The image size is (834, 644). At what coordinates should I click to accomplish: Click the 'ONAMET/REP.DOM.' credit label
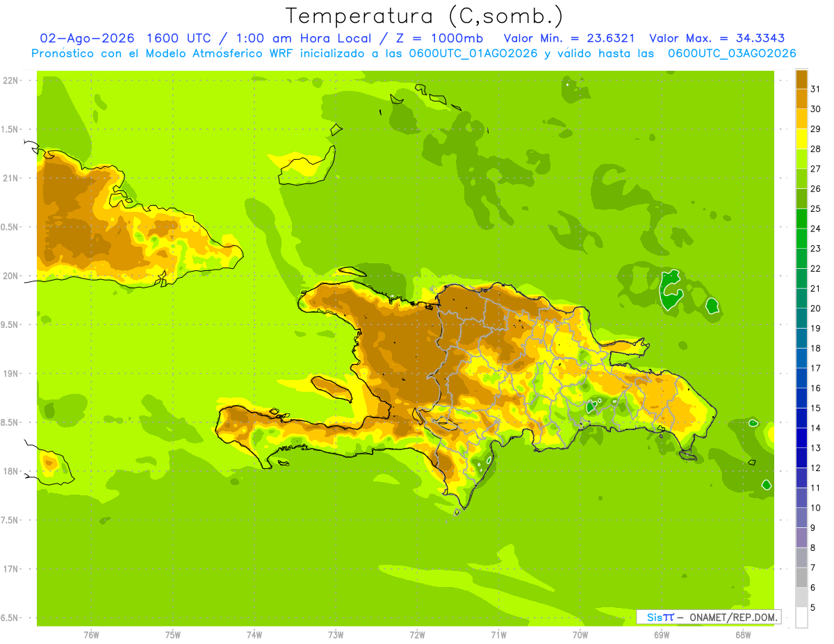(x=733, y=617)
